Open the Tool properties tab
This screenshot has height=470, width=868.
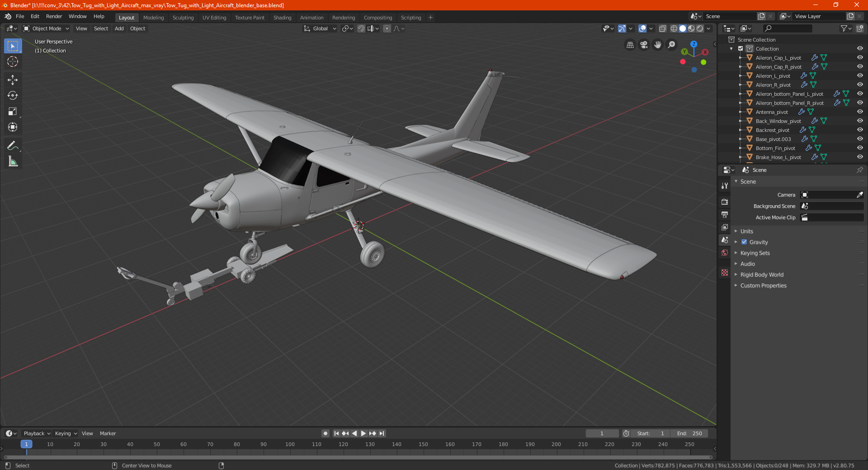[725, 186]
